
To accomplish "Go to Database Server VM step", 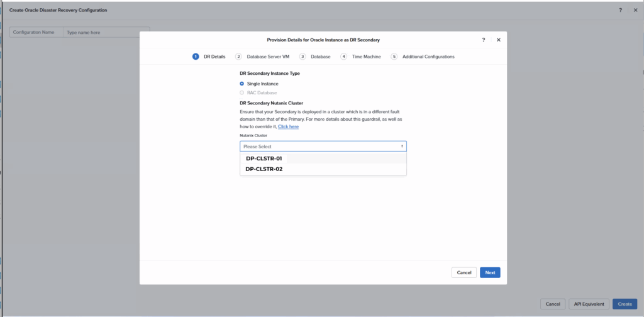I will pos(262,57).
